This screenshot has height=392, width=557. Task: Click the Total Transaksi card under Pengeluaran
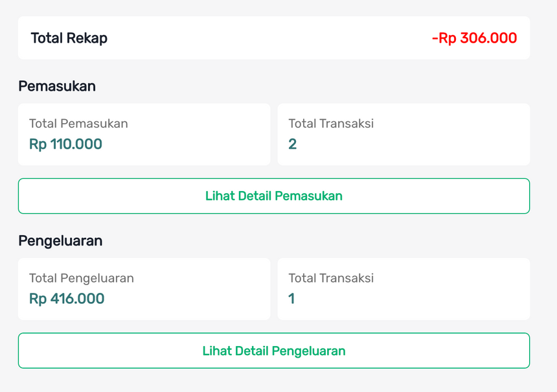click(404, 289)
